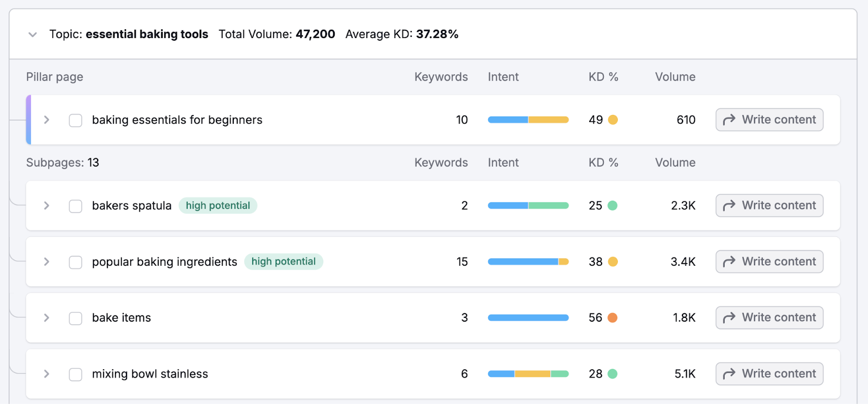Click Write content for mixing bowl stainless
868x404 pixels.
[x=769, y=374]
